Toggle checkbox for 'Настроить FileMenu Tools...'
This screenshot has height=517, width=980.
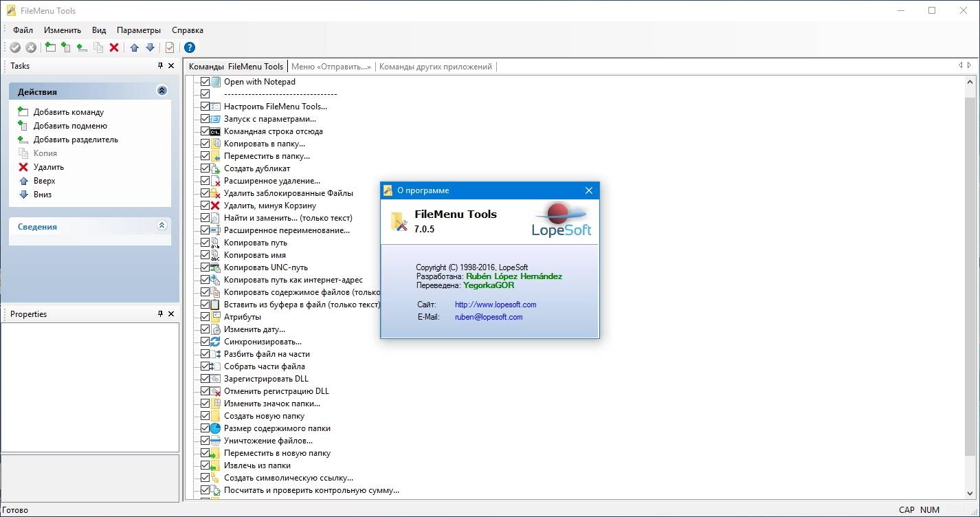click(205, 107)
